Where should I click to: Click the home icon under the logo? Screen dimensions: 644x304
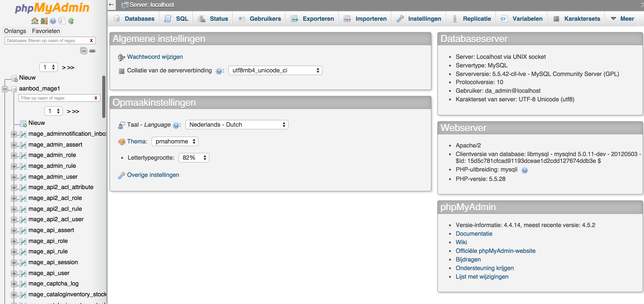pyautogui.click(x=35, y=21)
